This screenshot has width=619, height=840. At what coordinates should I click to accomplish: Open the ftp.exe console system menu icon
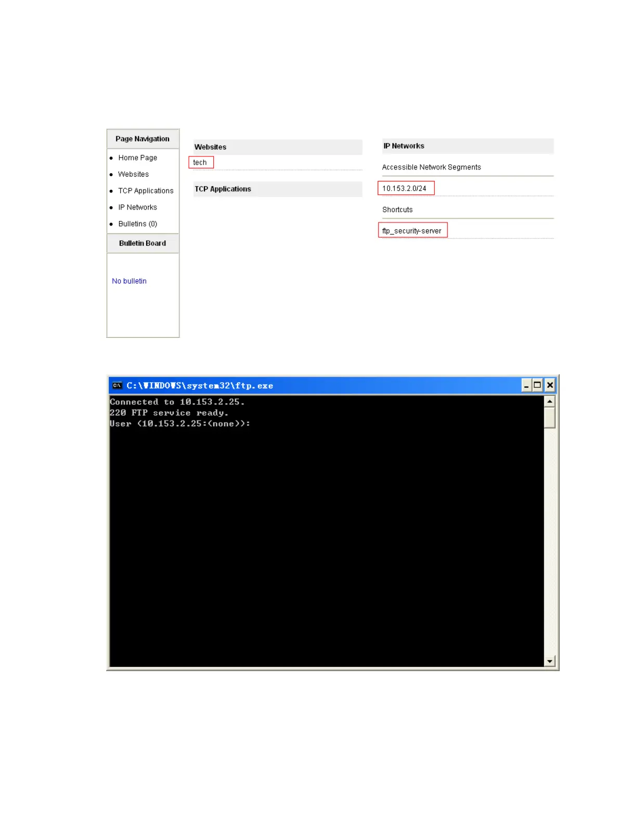[117, 385]
